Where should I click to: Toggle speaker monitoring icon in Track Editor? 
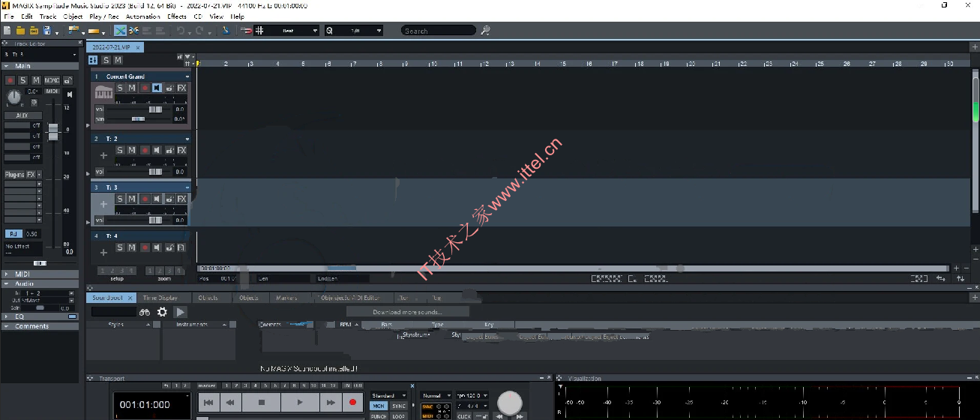70,95
